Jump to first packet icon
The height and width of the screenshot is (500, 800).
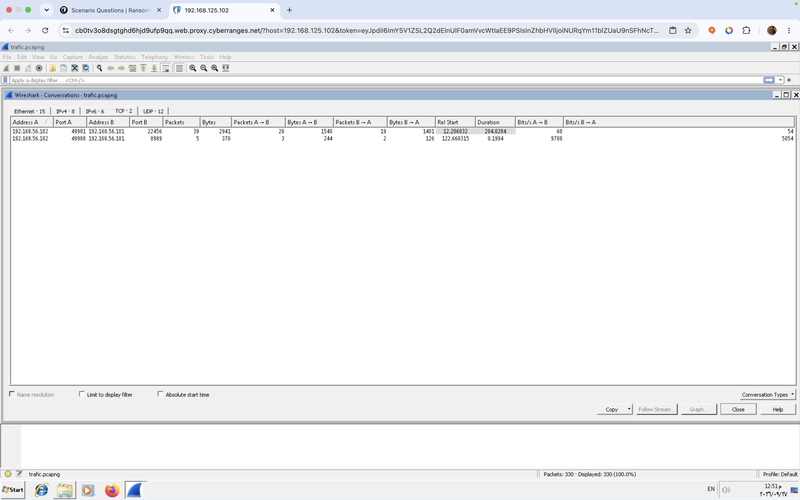143,68
